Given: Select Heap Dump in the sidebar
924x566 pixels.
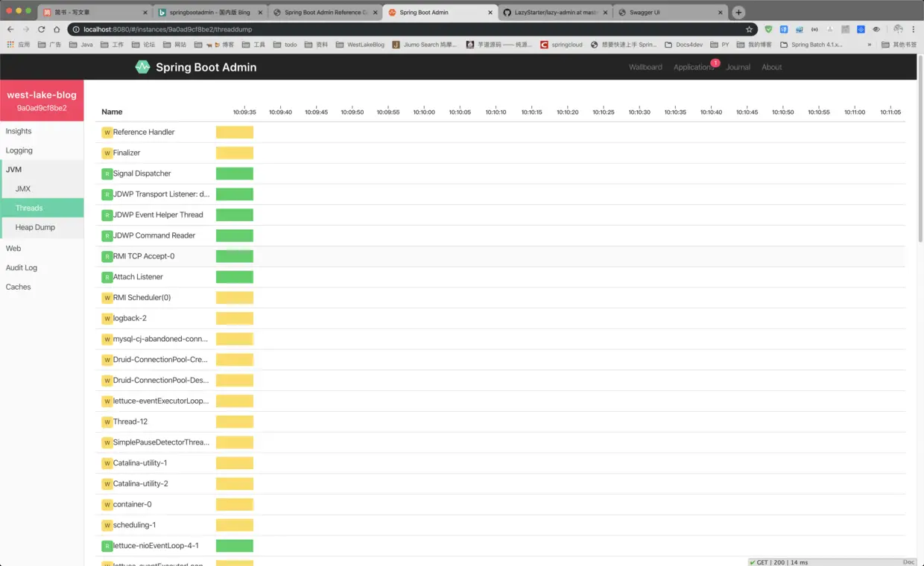Looking at the screenshot, I should (x=42, y=228).
